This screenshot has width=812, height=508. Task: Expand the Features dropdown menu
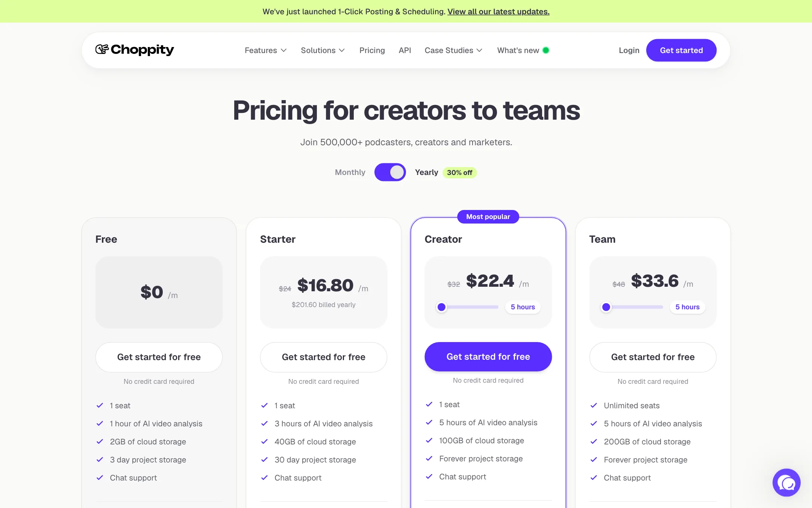click(x=265, y=50)
